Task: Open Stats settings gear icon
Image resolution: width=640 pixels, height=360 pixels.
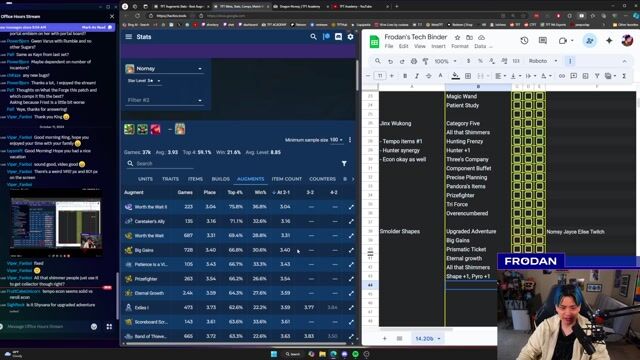Action: pyautogui.click(x=350, y=37)
